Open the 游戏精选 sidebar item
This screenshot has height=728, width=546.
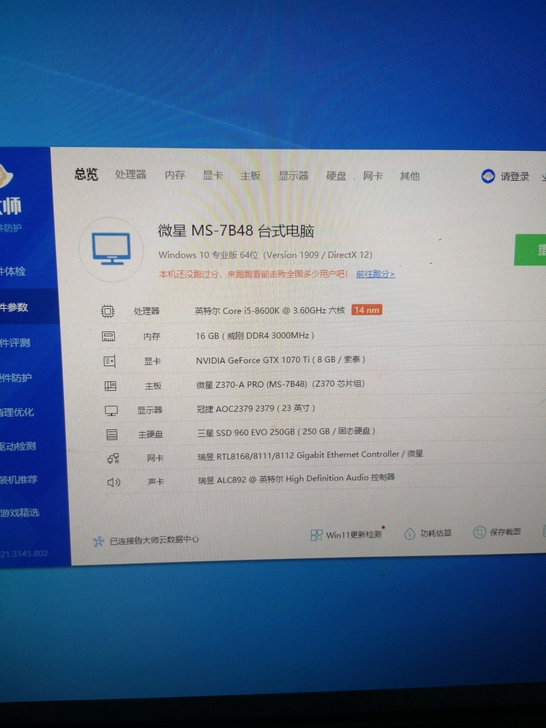[x=20, y=513]
